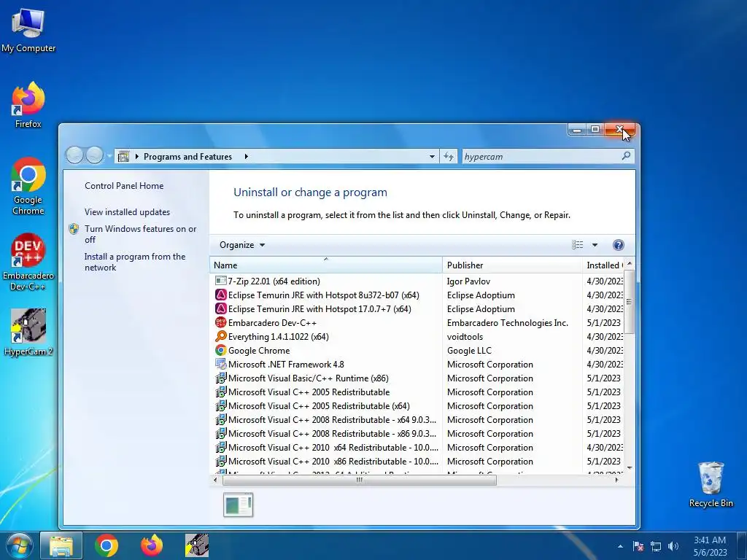
Task: Select Visual C++ 2010 x64 Redistributable entry
Action: point(333,447)
